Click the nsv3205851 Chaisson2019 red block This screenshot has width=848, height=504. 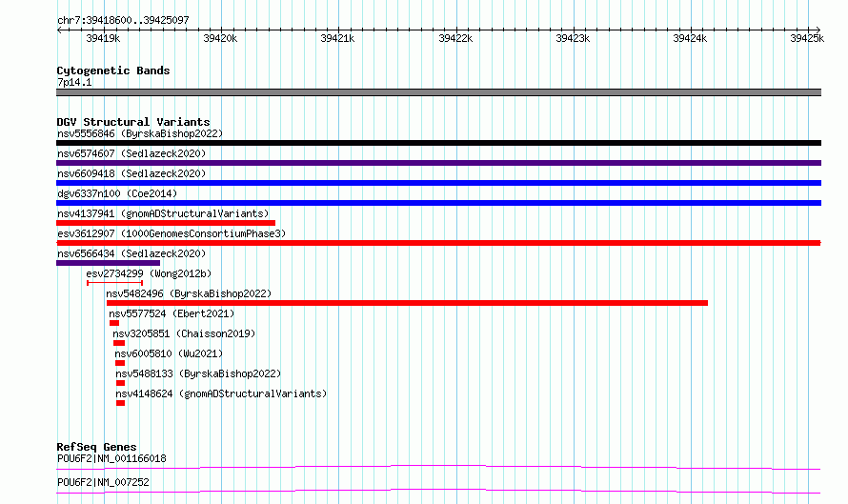click(x=119, y=343)
